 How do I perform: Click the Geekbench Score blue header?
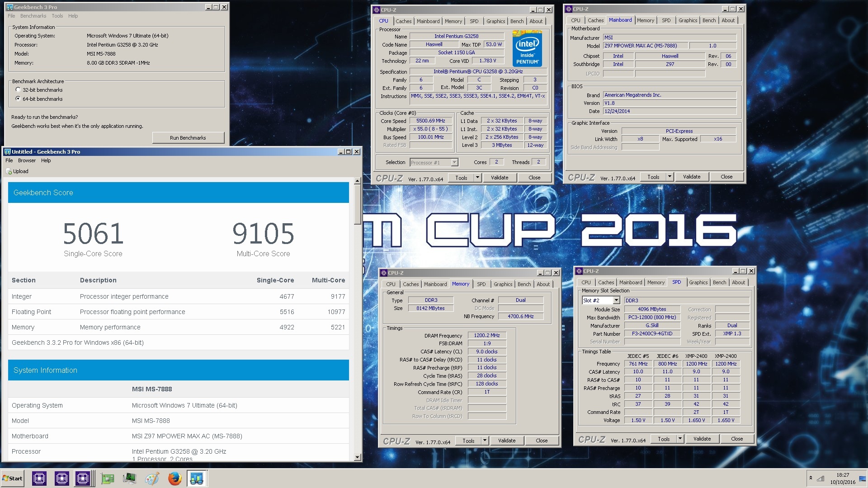tap(179, 192)
